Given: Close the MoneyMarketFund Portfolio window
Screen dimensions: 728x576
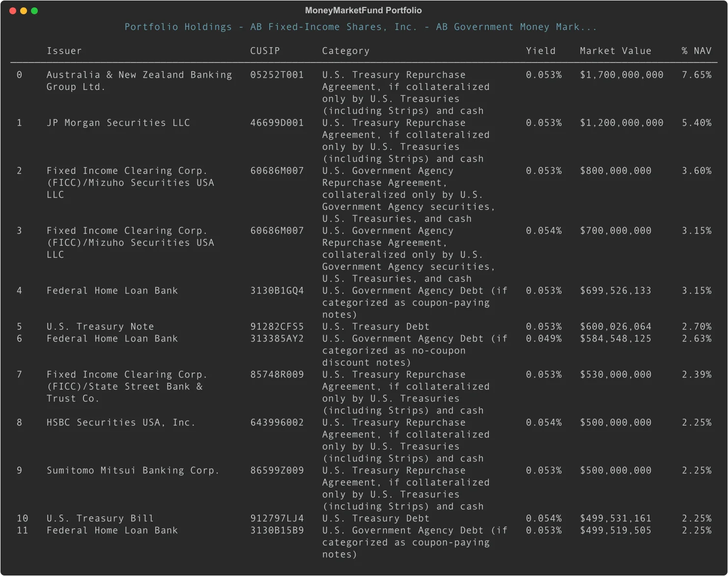Looking at the screenshot, I should point(13,11).
